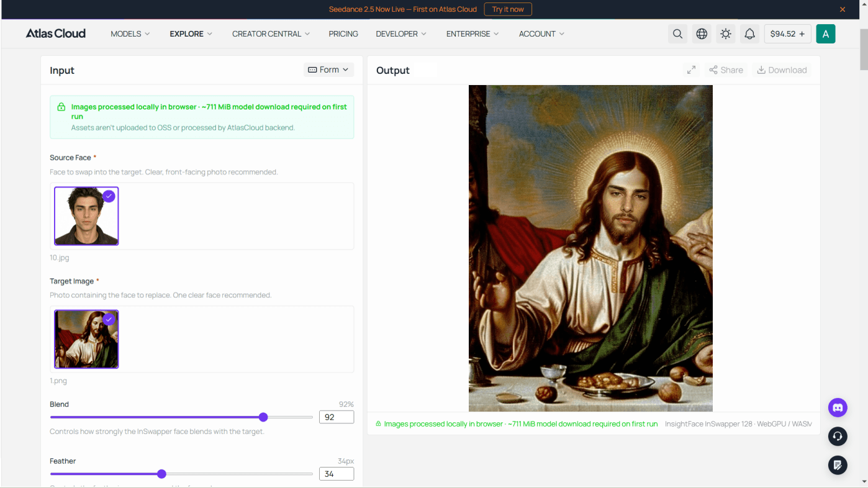Click the Seedance 2.5 Now Live link

[403, 9]
